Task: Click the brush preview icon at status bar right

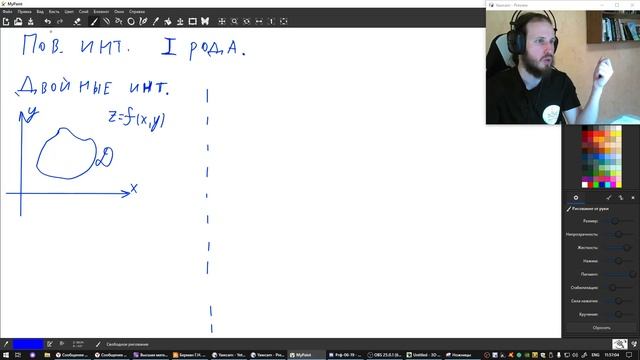Action: pos(620,344)
